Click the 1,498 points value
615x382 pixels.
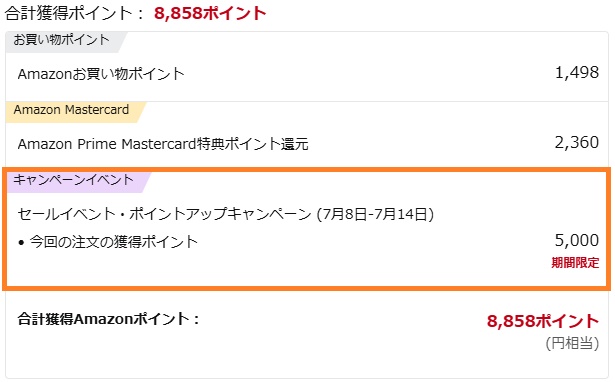click(577, 73)
